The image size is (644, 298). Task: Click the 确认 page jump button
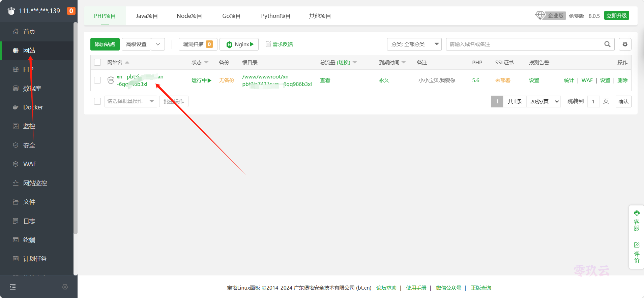tap(623, 101)
